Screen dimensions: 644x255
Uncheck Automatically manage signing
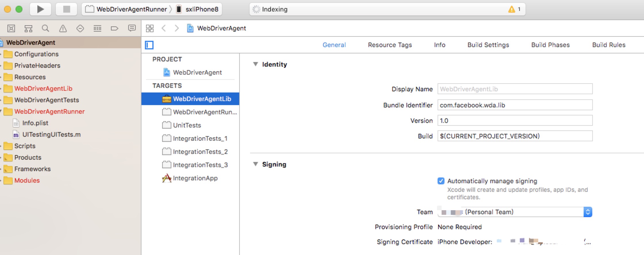pos(441,181)
